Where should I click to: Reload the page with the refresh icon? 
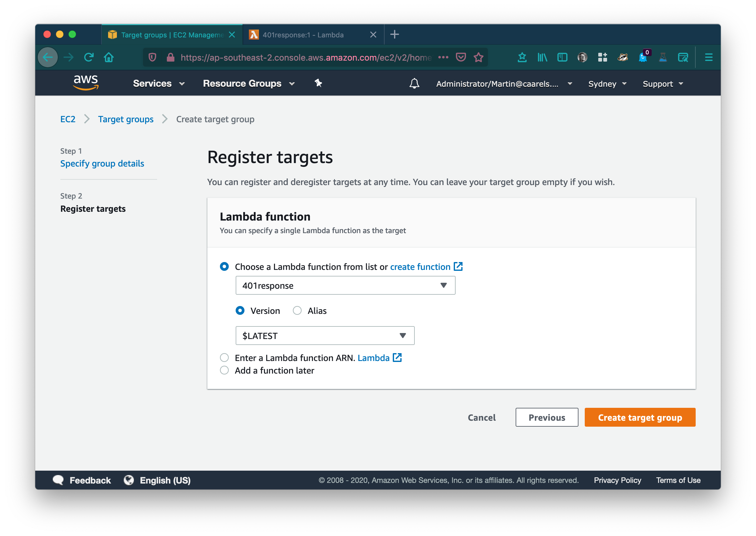89,57
